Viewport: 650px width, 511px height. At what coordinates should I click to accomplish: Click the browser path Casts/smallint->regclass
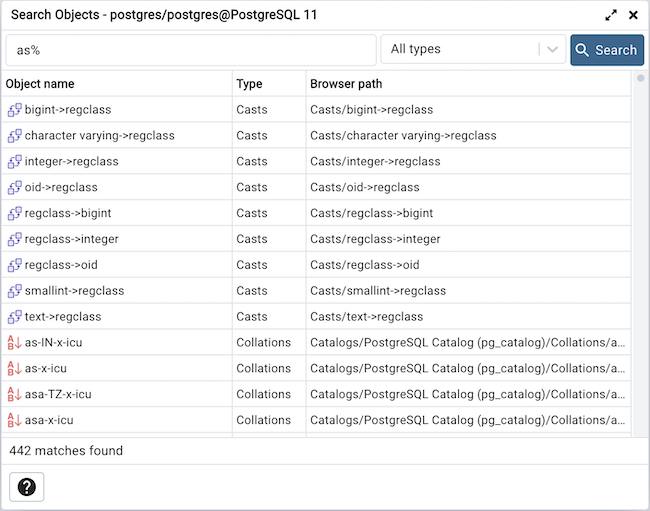pyautogui.click(x=378, y=291)
